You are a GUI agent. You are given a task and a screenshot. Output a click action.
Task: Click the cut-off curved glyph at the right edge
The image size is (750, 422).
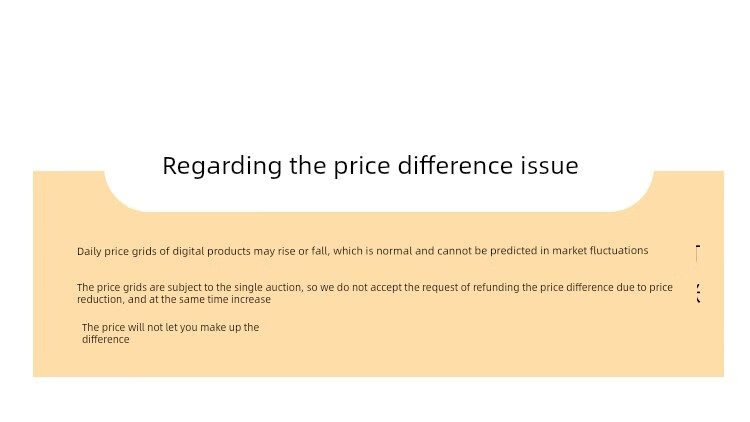[697, 293]
